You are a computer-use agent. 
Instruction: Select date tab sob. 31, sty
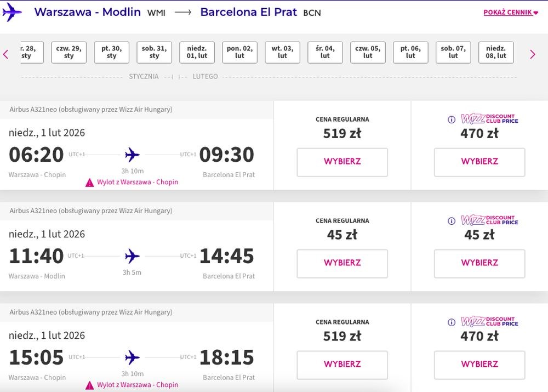click(154, 52)
